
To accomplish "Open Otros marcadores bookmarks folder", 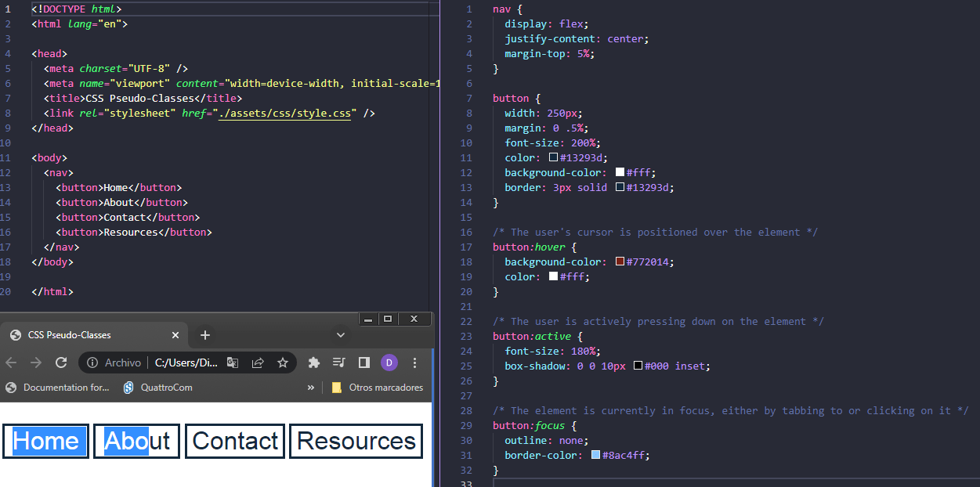I will click(x=378, y=388).
